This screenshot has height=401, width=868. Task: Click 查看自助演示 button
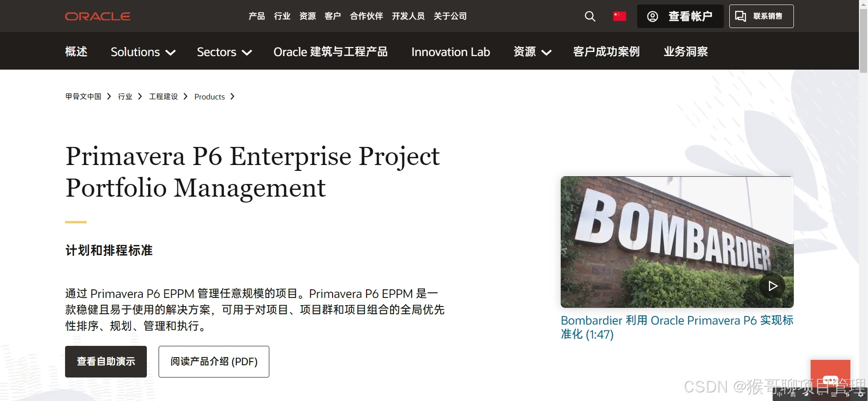coord(106,362)
